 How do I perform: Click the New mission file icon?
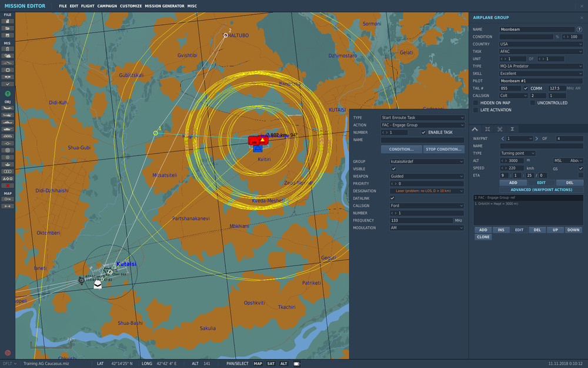tap(8, 21)
